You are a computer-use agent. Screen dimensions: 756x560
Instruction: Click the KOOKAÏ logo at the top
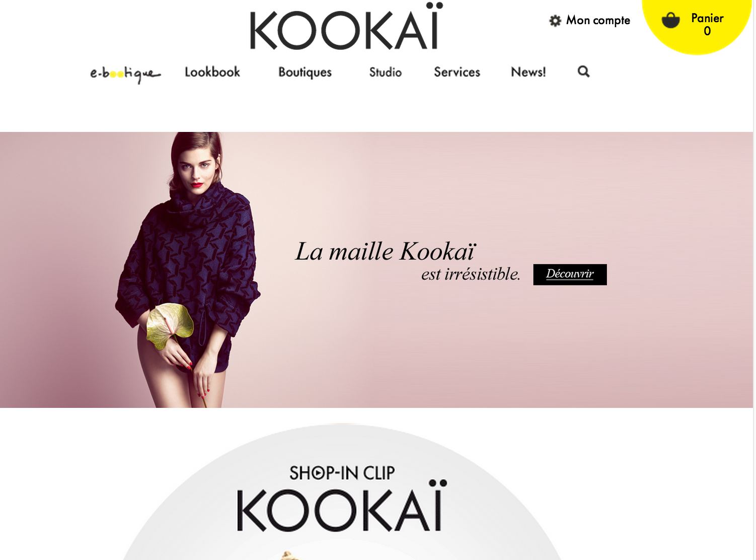pos(346,26)
